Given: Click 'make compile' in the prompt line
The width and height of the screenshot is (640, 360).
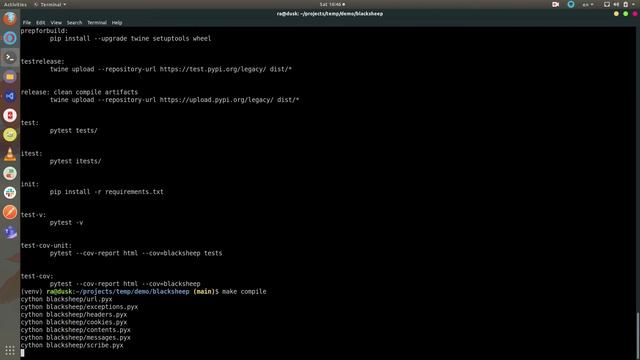Looking at the screenshot, I should (244, 291).
